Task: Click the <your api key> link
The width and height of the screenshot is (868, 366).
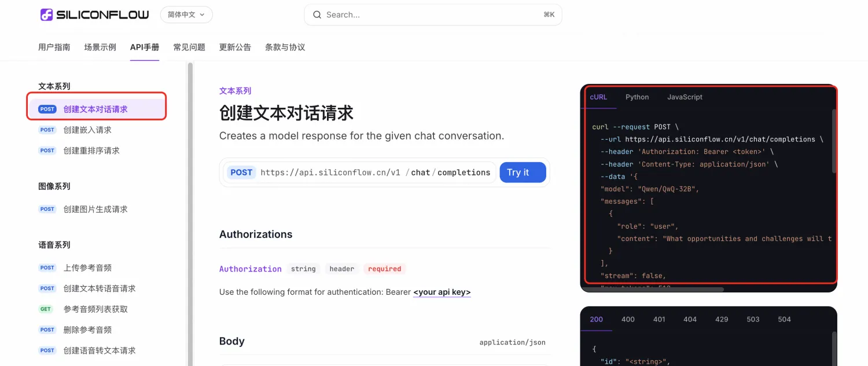Action: [x=442, y=292]
